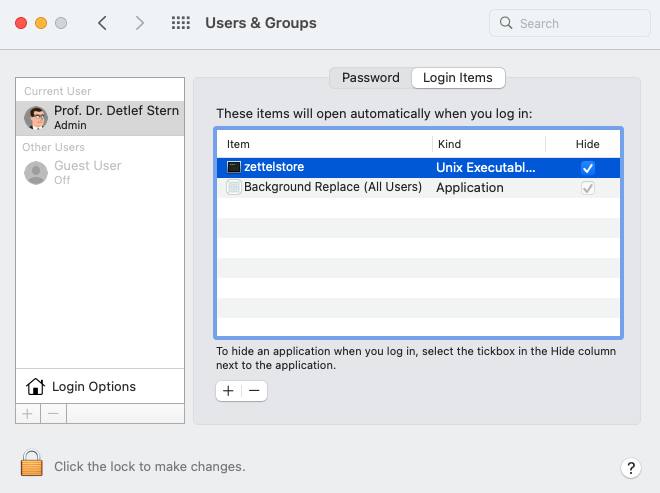
Task: Select the Login Items tab
Action: [x=458, y=78]
